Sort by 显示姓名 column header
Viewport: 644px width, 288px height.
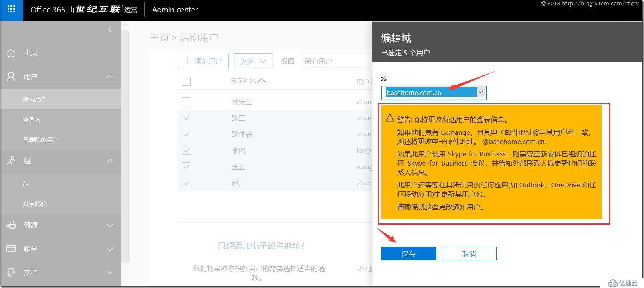(x=248, y=81)
